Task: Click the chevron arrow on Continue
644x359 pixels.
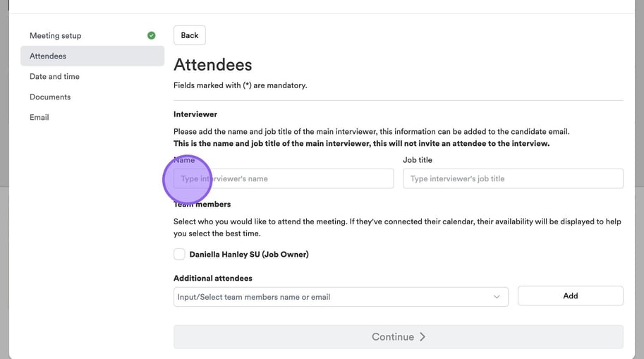Action: tap(423, 336)
